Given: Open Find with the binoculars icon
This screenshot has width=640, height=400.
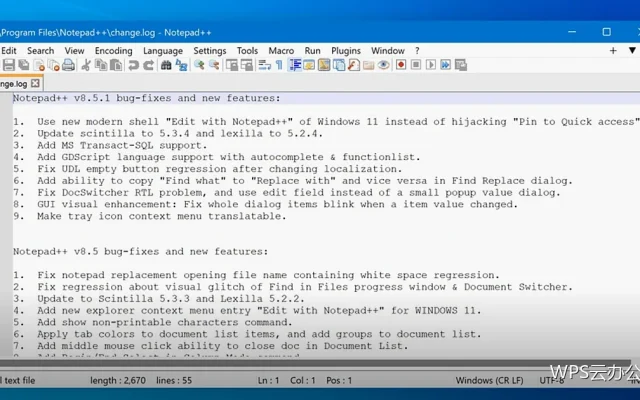Looking at the screenshot, I should coord(166,65).
